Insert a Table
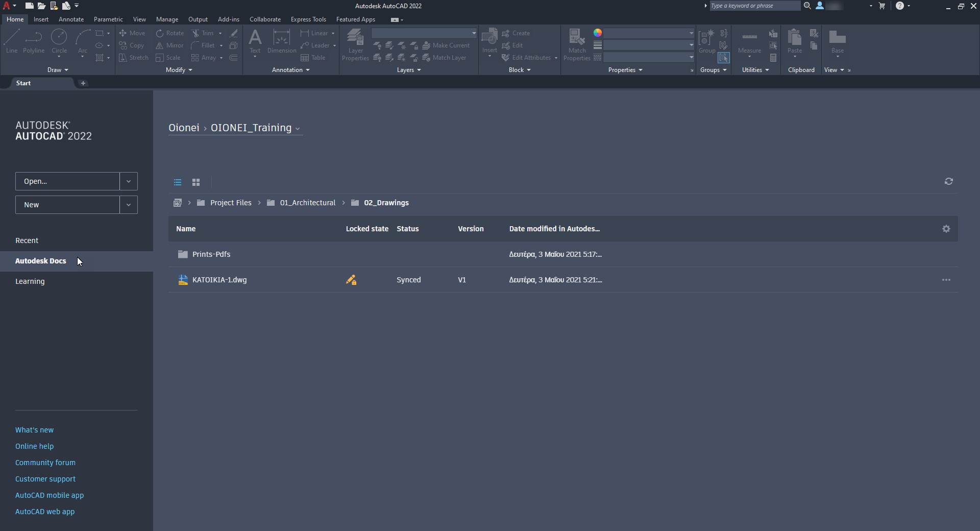This screenshot has width=980, height=531. click(x=313, y=58)
